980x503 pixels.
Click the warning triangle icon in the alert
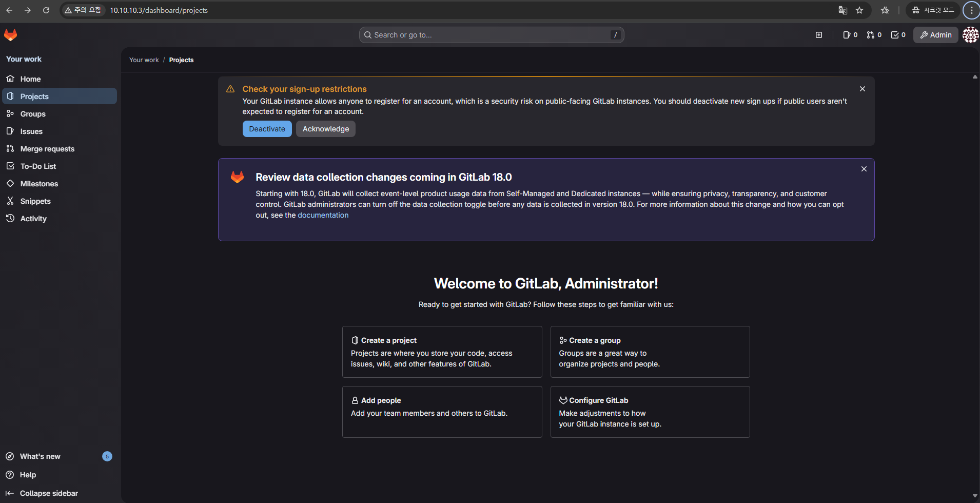pos(230,89)
